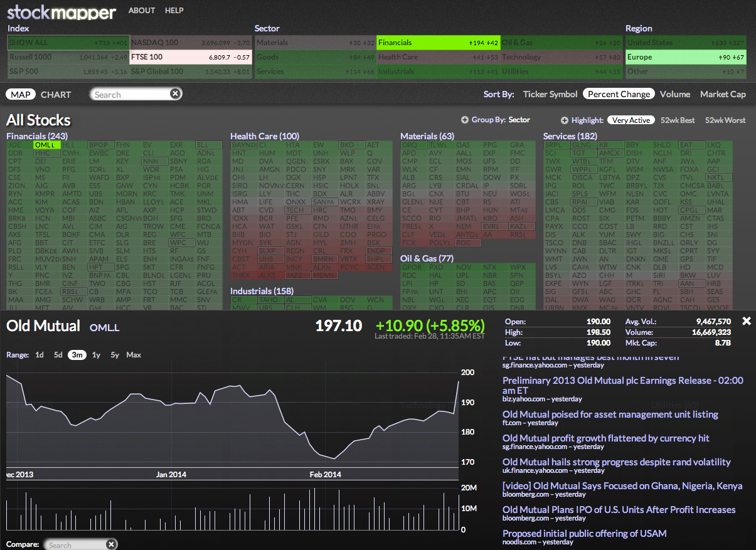Image resolution: width=756 pixels, height=550 pixels.
Task: Click the OML.L ticker in detail header
Action: pyautogui.click(x=104, y=327)
